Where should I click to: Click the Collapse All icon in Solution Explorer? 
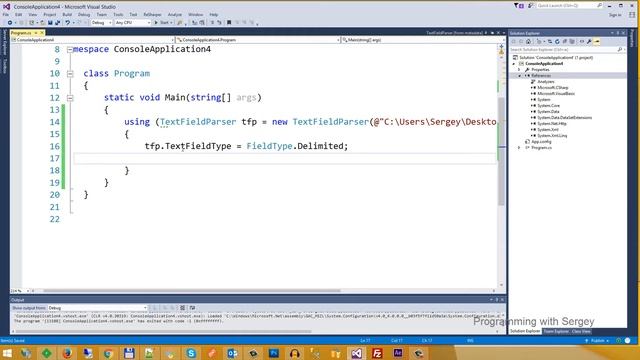tap(564, 42)
